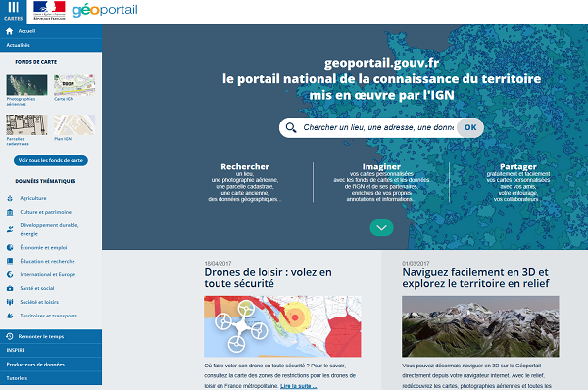Screen dimensions: 588x390
Task: Select the Carte IGN map thumbnail
Action: (74, 85)
